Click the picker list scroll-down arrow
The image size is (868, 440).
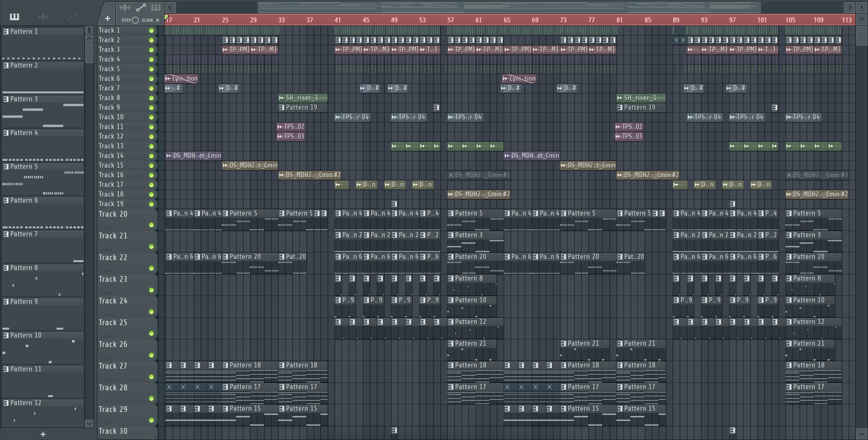click(x=89, y=423)
